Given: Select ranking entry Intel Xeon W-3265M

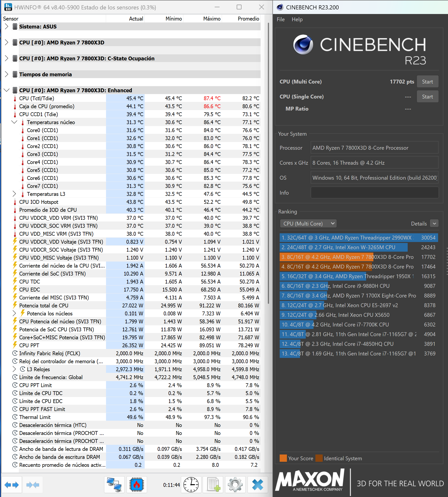Looking at the screenshot, I should (x=359, y=247).
